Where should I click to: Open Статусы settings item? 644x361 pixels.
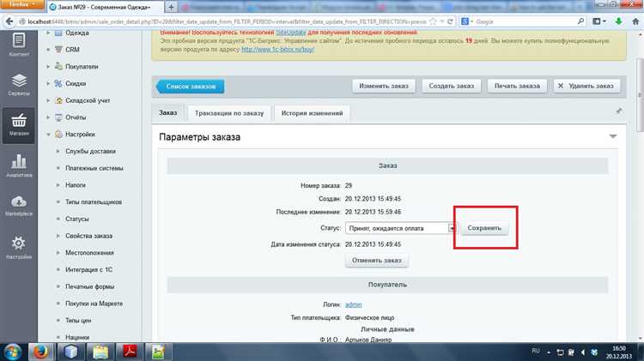[x=76, y=219]
